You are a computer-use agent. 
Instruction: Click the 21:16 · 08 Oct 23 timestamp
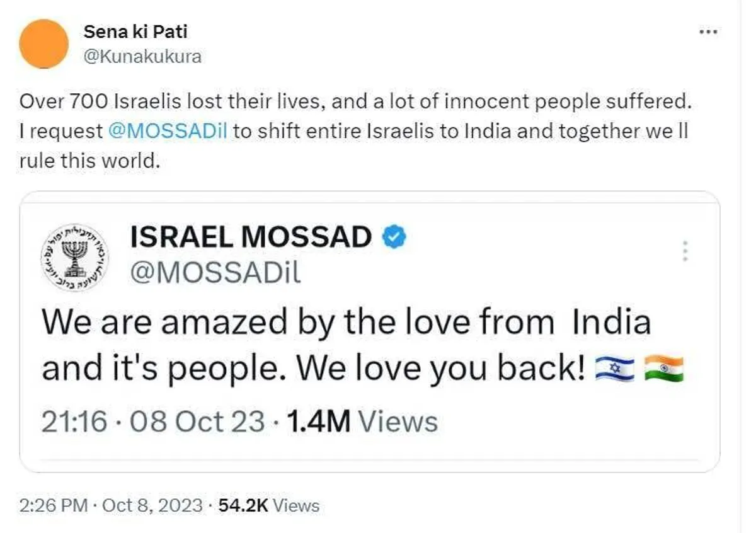pos(153,421)
